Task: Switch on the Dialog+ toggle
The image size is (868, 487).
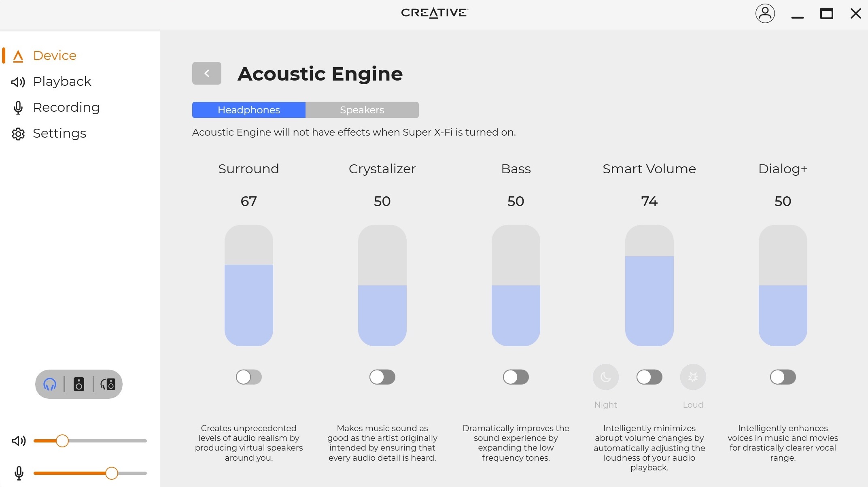Action: click(783, 377)
